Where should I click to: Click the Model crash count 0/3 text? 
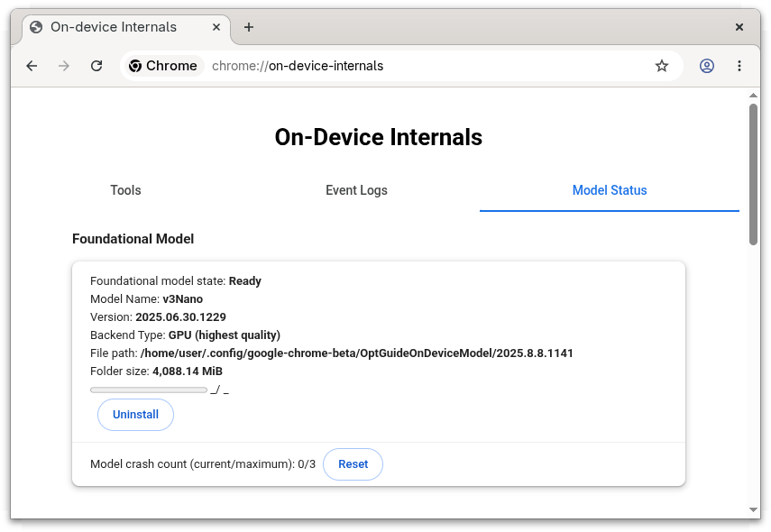(203, 464)
